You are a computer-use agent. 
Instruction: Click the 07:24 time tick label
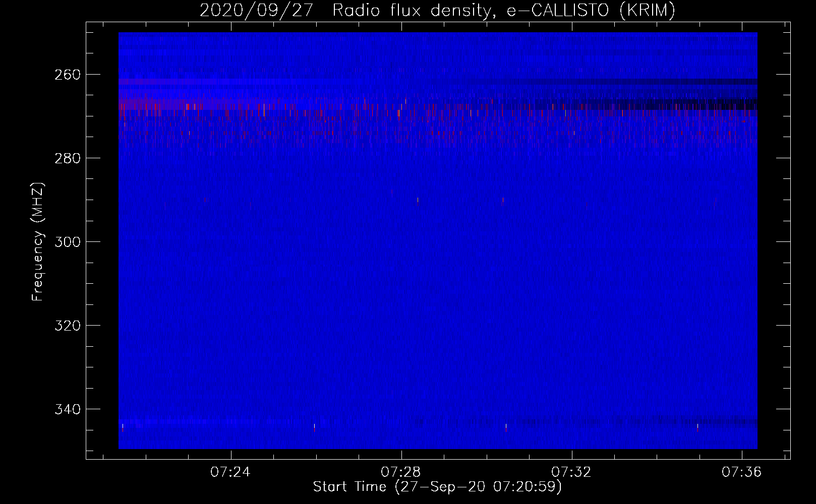click(230, 472)
